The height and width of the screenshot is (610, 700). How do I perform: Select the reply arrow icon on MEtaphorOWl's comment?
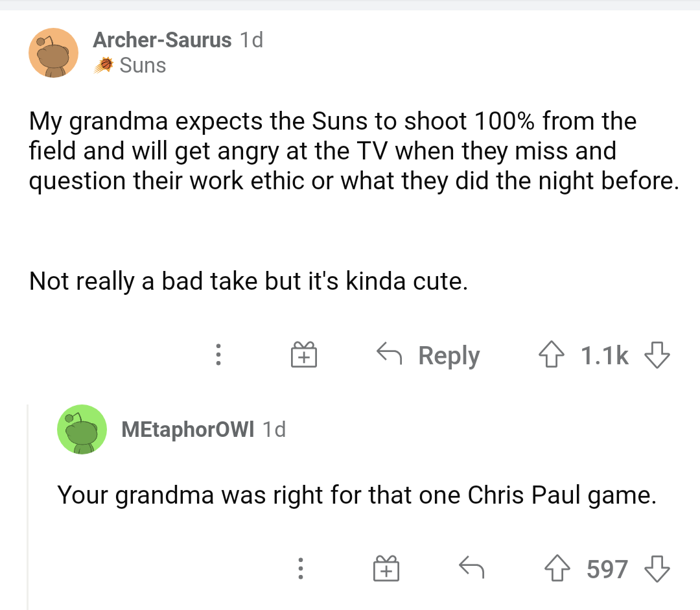(472, 568)
